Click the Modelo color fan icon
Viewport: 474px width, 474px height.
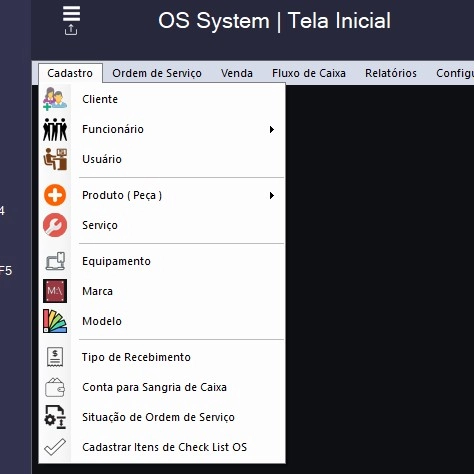pyautogui.click(x=55, y=321)
